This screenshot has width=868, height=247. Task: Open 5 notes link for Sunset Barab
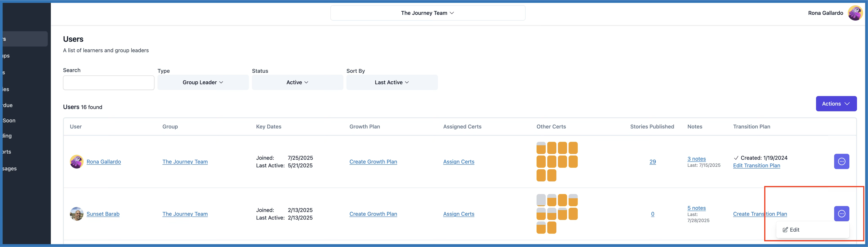(x=696, y=208)
